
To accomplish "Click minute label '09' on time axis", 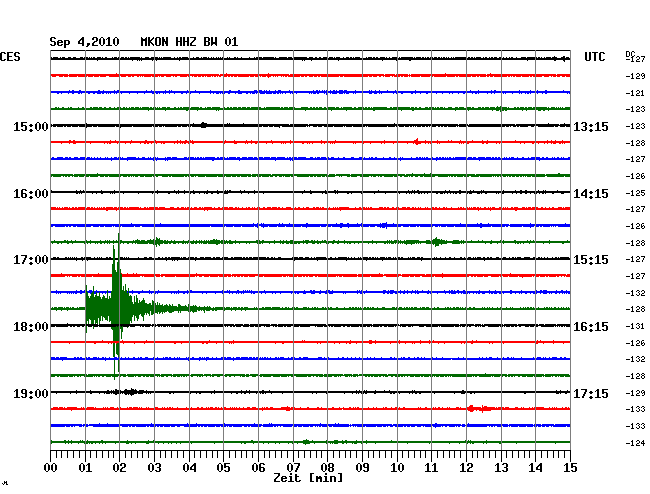I will click(x=362, y=467).
